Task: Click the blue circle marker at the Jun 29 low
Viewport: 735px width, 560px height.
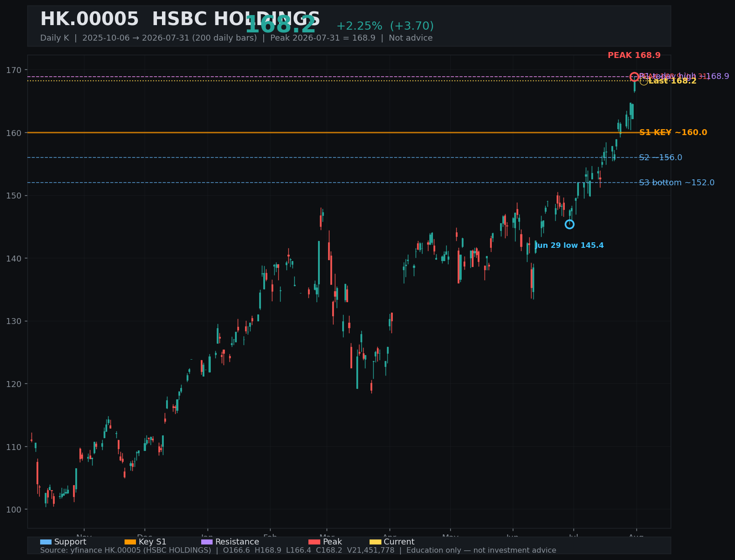Action: pos(569,224)
